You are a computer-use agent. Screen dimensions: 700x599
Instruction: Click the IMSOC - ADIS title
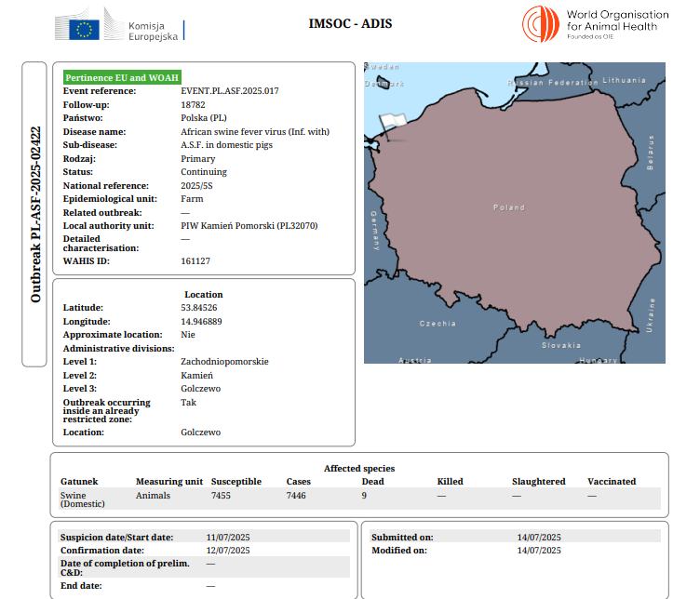350,23
